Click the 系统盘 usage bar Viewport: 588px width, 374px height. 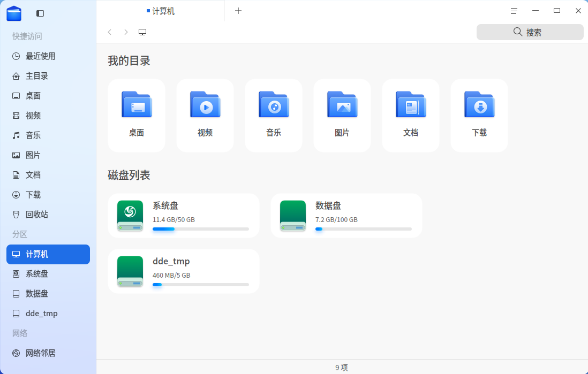click(x=201, y=229)
